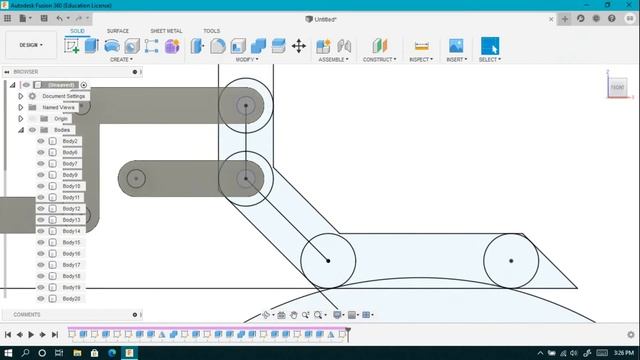This screenshot has height=360, width=640.
Task: Switch to the SHEET METAL tab
Action: point(166,31)
